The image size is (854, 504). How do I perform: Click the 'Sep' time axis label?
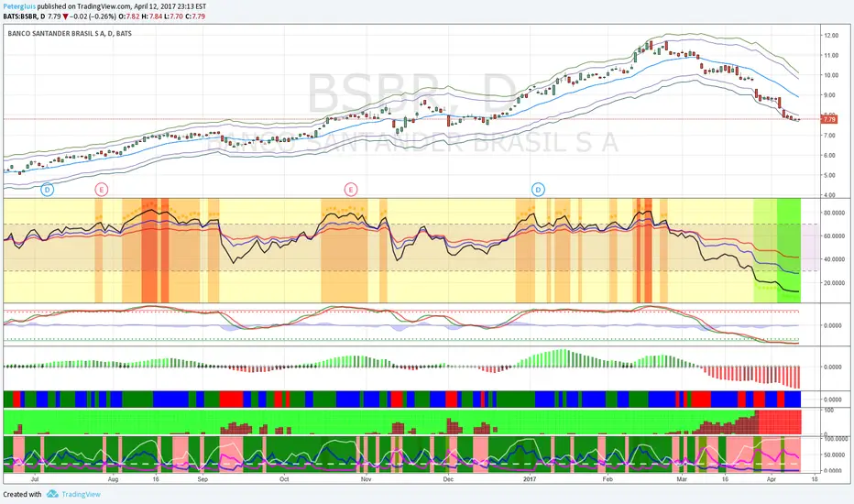(x=203, y=479)
